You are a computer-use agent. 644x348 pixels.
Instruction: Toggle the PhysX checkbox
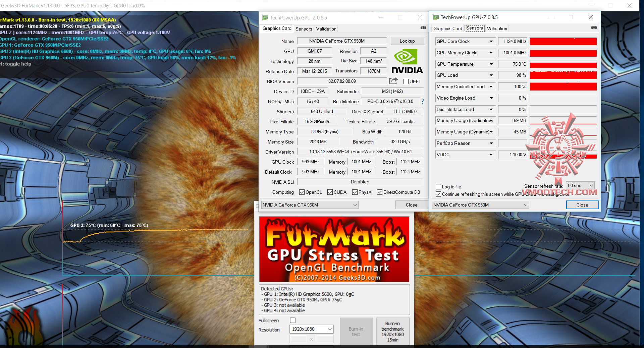[x=355, y=192]
